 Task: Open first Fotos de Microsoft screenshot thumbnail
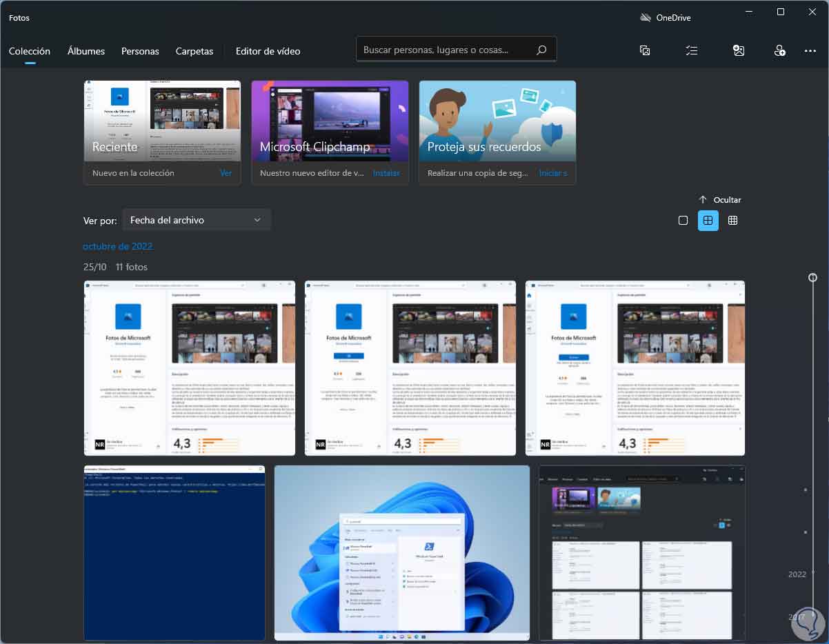coord(190,368)
